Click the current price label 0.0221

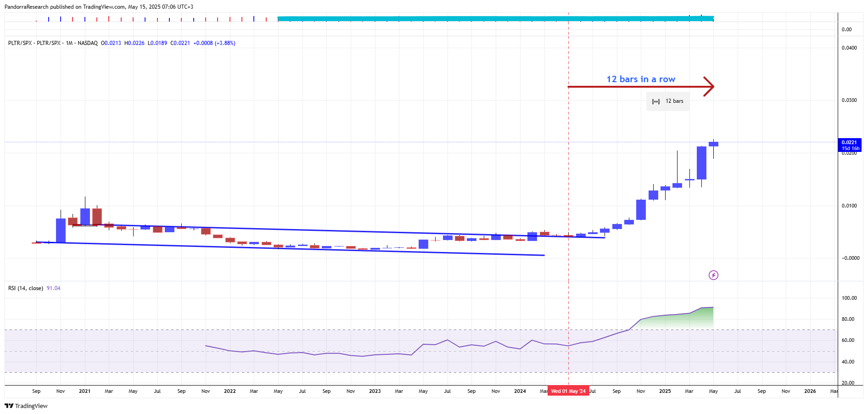pyautogui.click(x=849, y=142)
